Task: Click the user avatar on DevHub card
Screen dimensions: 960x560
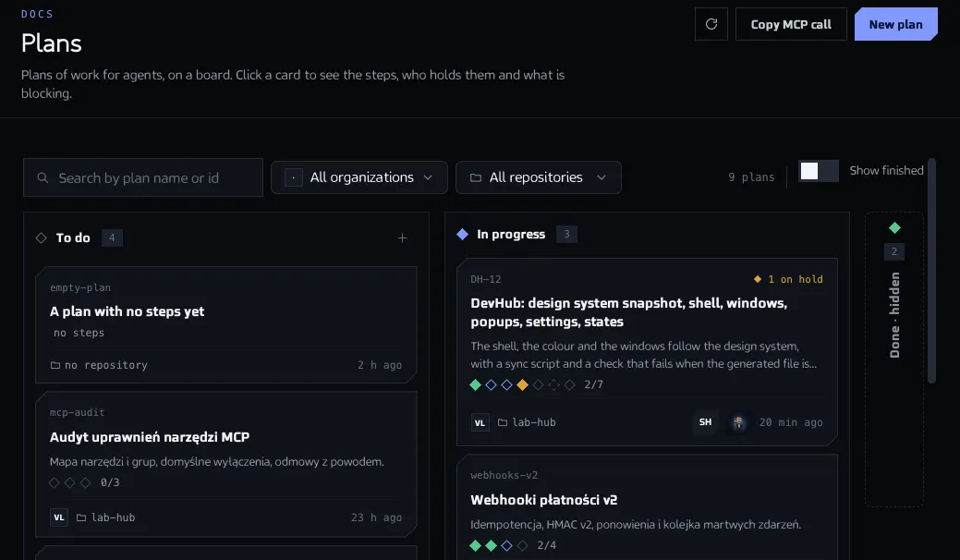Action: (x=738, y=422)
